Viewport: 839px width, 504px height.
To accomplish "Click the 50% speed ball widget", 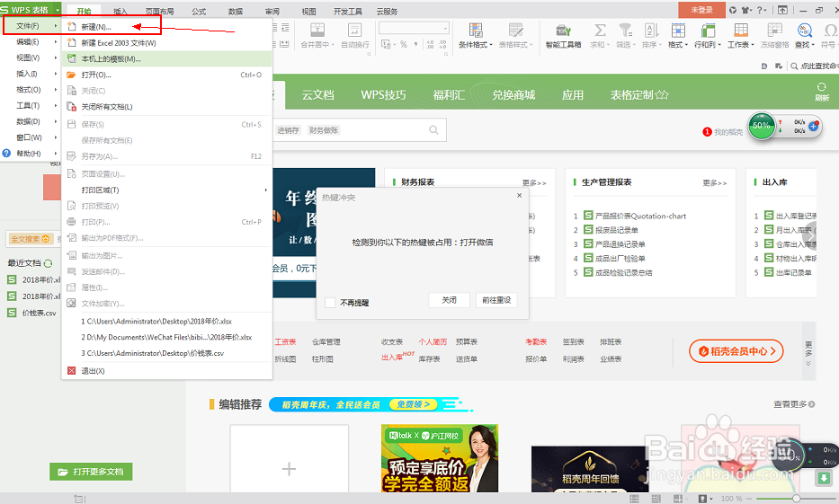I will 761,126.
